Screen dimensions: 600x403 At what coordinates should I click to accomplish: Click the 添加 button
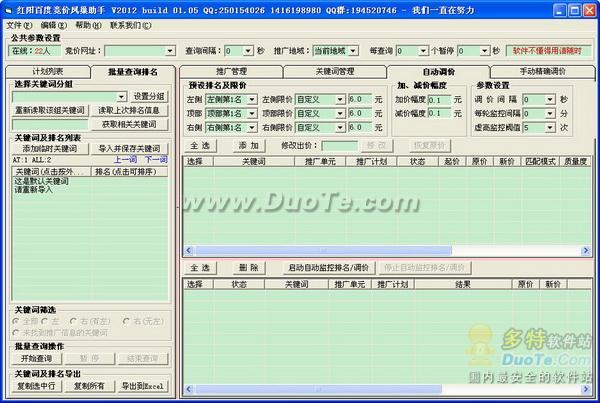pyautogui.click(x=249, y=146)
